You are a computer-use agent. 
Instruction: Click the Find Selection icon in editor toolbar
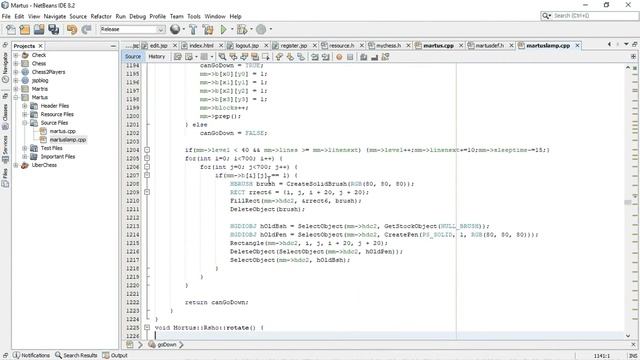point(222,57)
